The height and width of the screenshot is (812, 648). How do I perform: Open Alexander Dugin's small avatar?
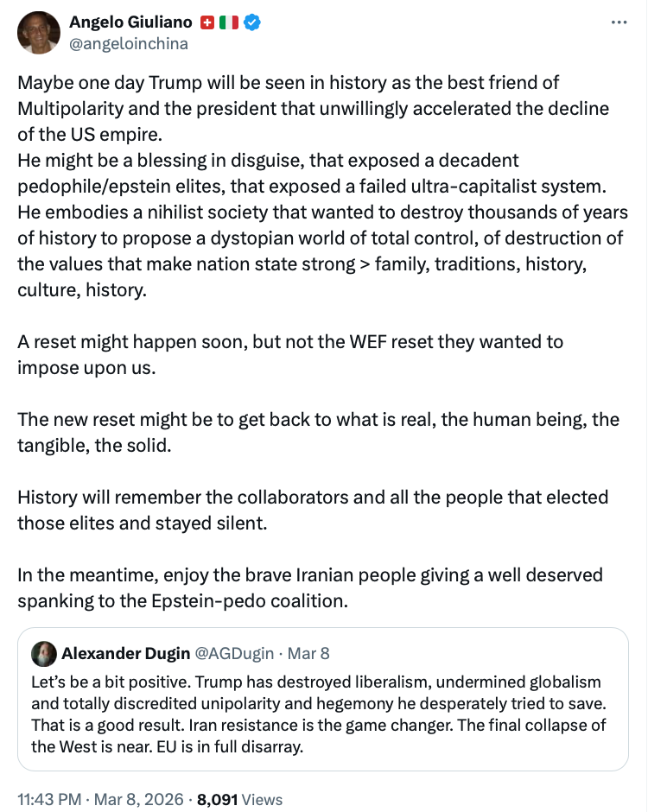(x=43, y=653)
